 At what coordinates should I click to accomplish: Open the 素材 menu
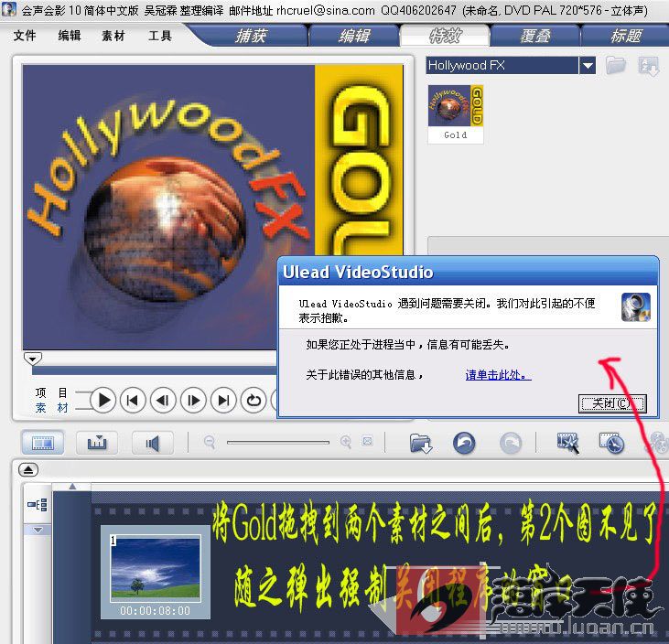coord(113,36)
